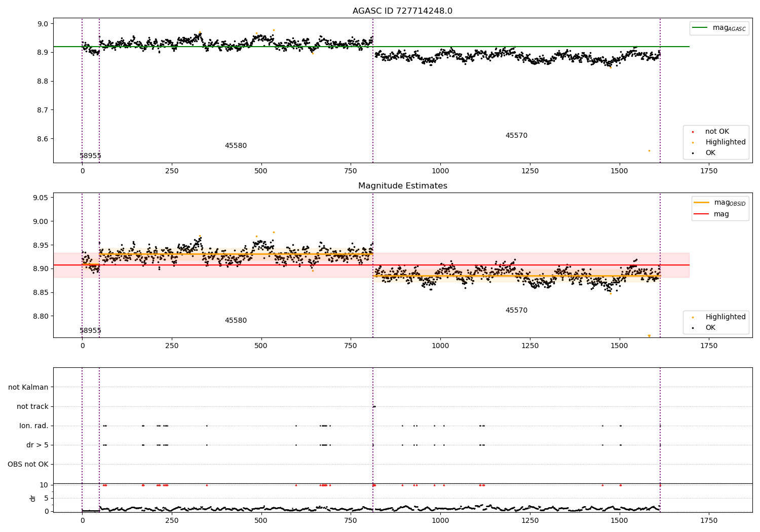Select 'Highlighted' legend entry in middle plot
760x532 pixels.
coord(726,317)
